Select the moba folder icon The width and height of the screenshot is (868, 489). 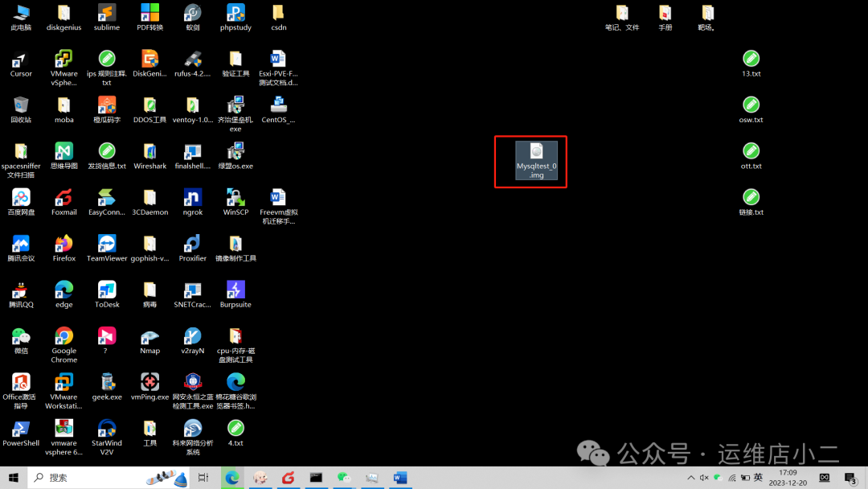63,109
